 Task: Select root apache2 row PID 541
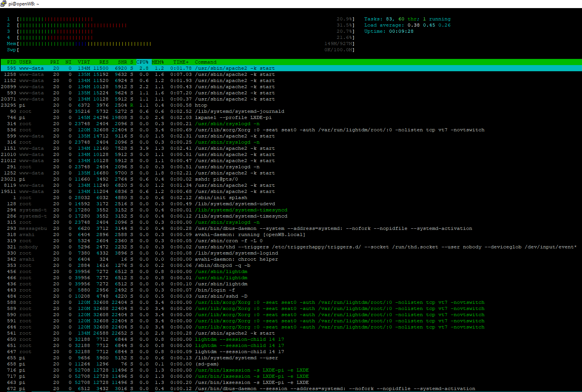pyautogui.click(x=291, y=333)
